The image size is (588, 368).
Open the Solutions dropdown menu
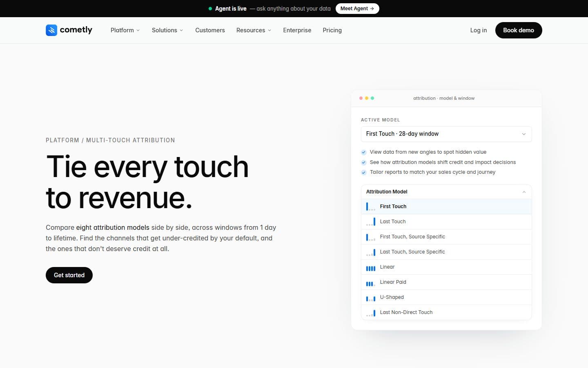pos(167,30)
